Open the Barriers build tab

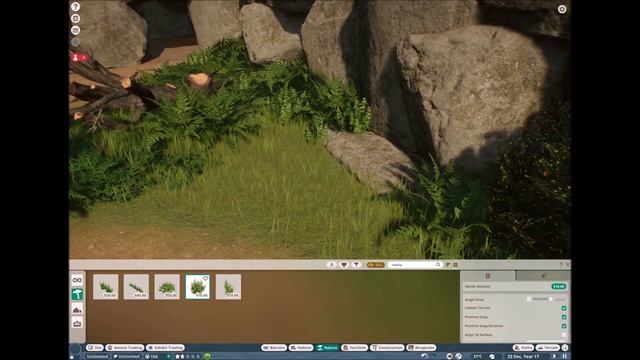(x=274, y=348)
